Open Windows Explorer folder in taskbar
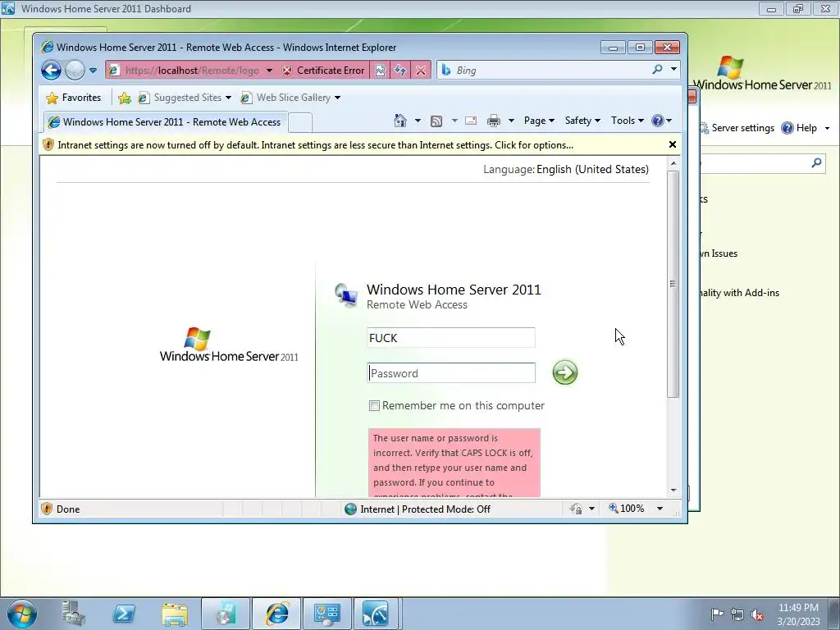The image size is (840, 630). click(175, 614)
